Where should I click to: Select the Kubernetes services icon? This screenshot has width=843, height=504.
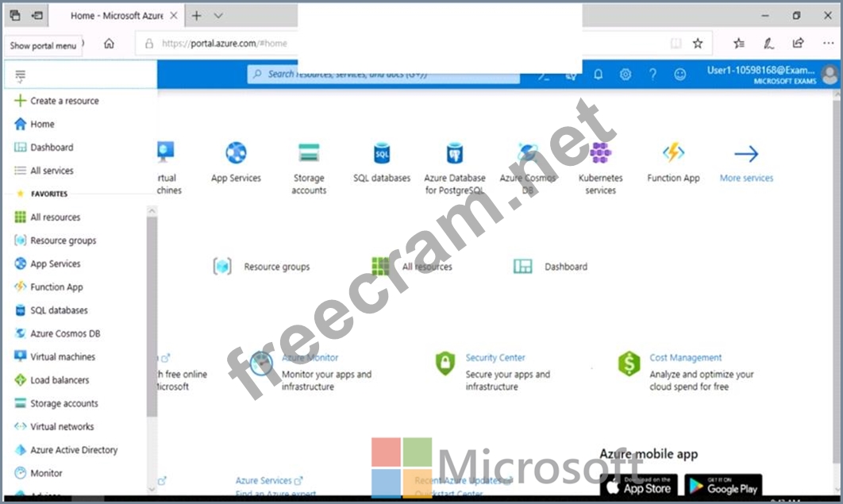tap(600, 153)
